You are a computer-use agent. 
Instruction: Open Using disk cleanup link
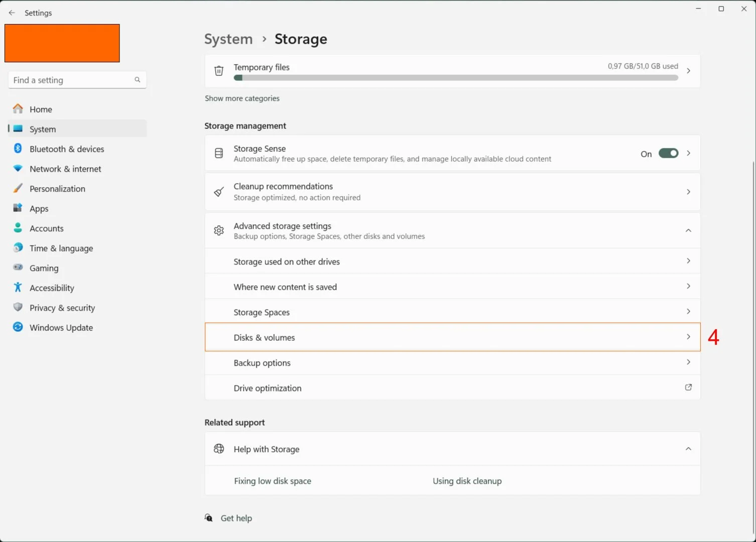tap(467, 481)
